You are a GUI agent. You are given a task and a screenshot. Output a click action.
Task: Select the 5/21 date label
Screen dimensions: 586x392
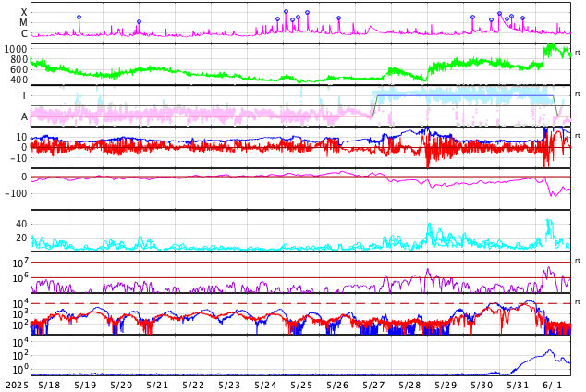(157, 386)
